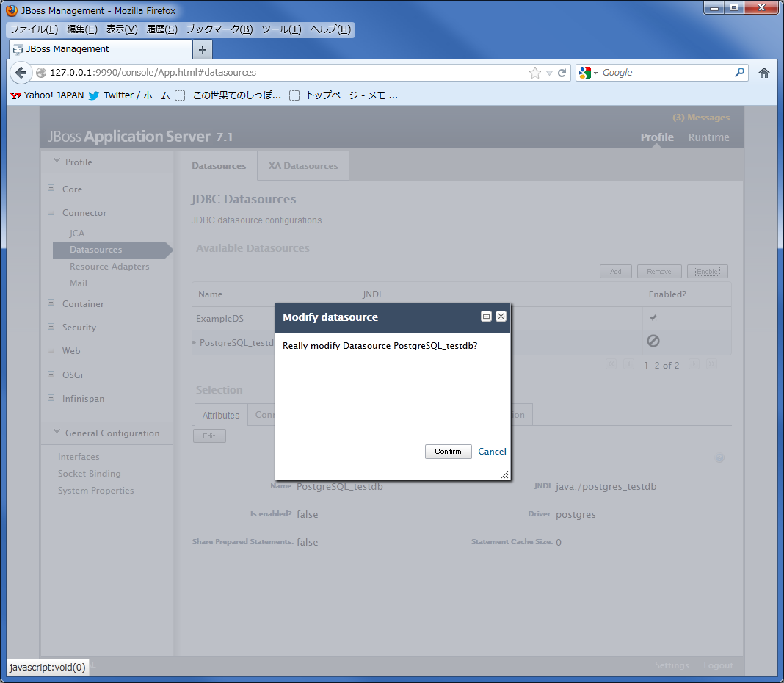784x683 pixels.
Task: Select the ExampleDS table row
Action: [462, 318]
